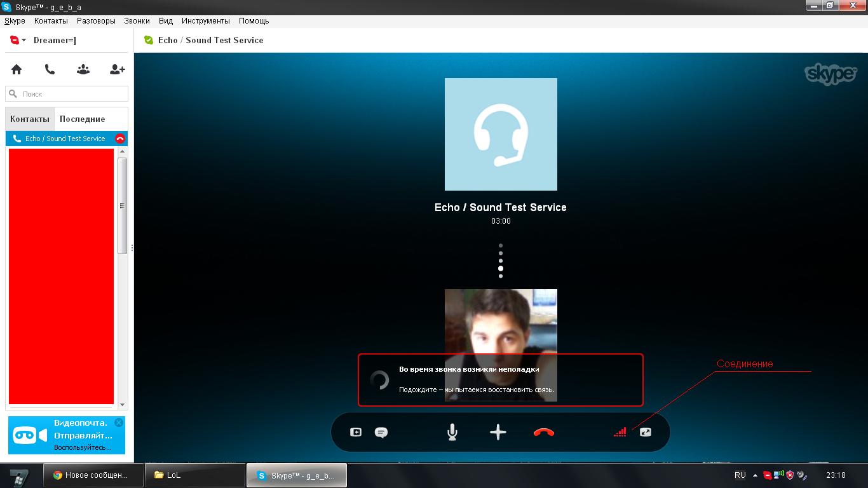Click the Echo headset avatar picture
Image resolution: width=868 pixels, height=488 pixels.
pyautogui.click(x=501, y=134)
